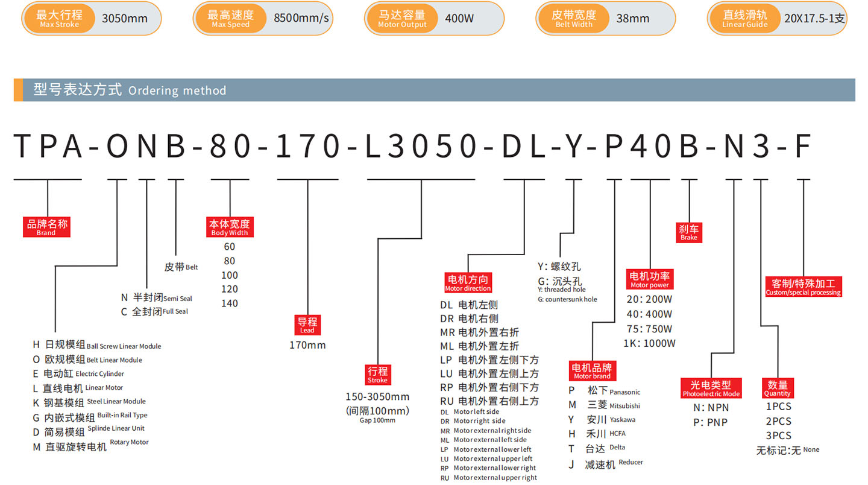Select the MR 电机外置右折 row
This screenshot has width=868, height=485.
(479, 332)
